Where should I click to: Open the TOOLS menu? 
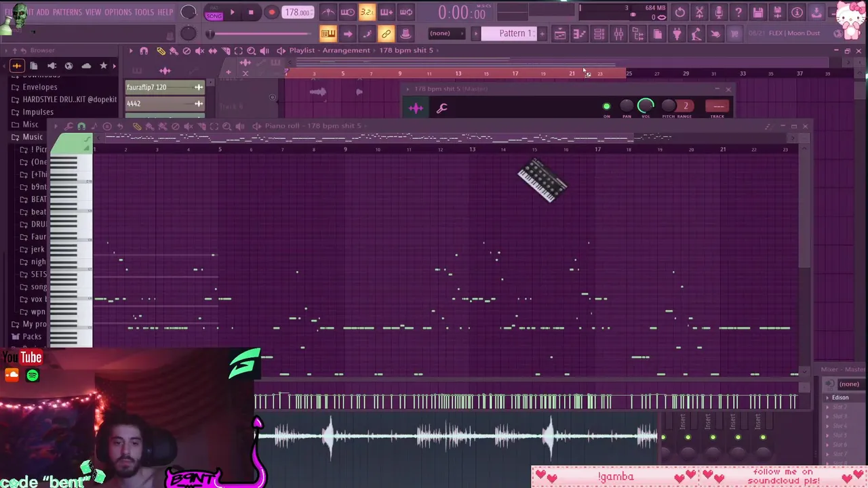(x=144, y=12)
